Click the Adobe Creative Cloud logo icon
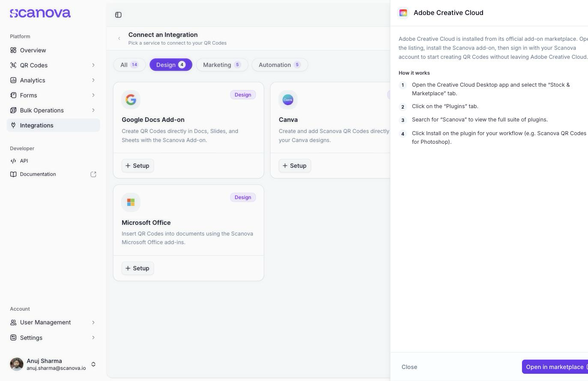This screenshot has width=588, height=381. [x=403, y=13]
